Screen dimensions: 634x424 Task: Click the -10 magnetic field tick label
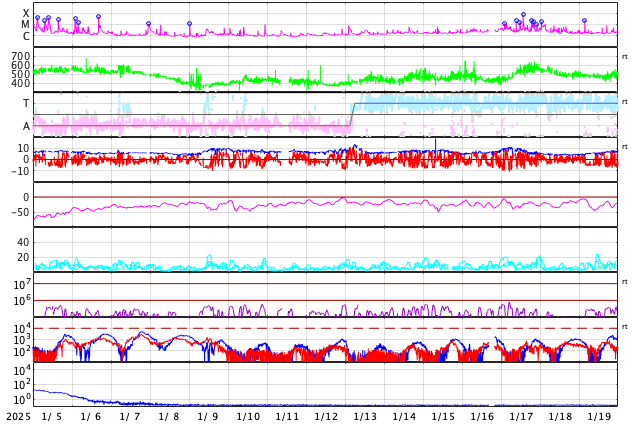click(x=21, y=171)
